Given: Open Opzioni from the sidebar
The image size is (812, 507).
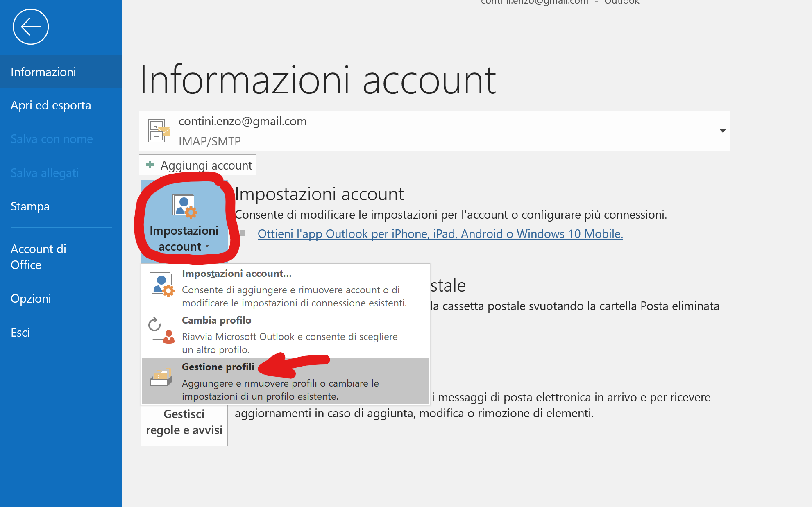Looking at the screenshot, I should point(31,299).
